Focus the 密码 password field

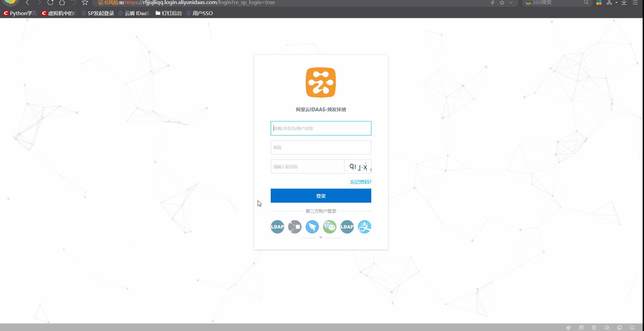click(321, 147)
